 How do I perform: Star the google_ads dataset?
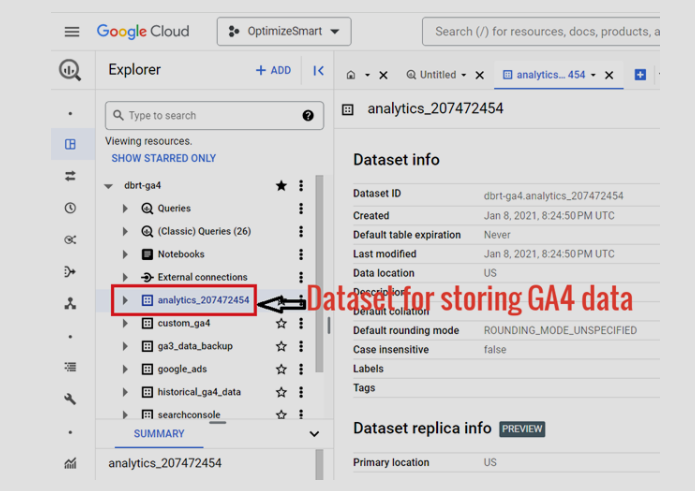[281, 369]
